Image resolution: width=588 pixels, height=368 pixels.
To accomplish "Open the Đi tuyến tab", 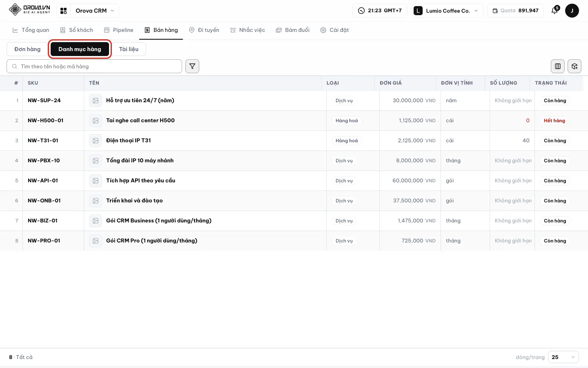I will coord(204,30).
